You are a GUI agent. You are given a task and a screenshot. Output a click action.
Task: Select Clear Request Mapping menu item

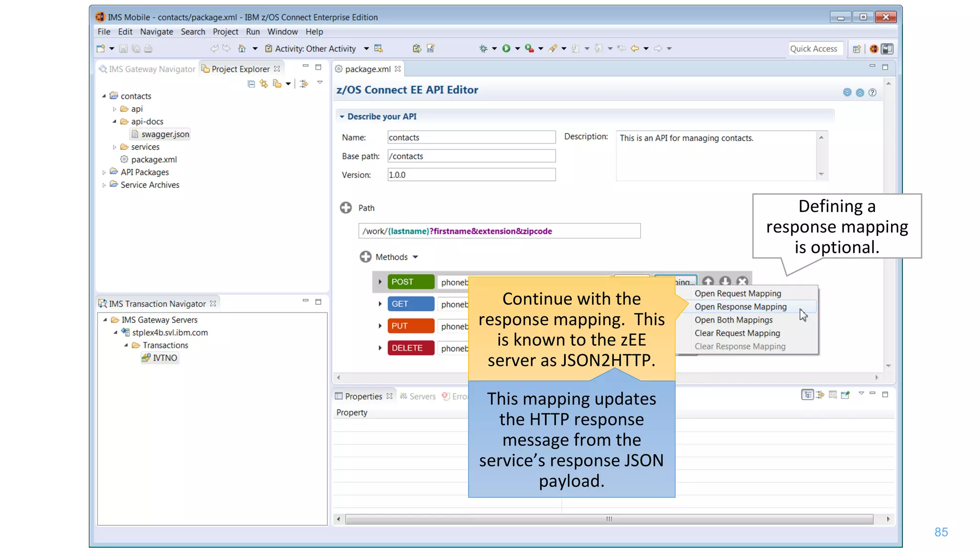[x=737, y=333]
